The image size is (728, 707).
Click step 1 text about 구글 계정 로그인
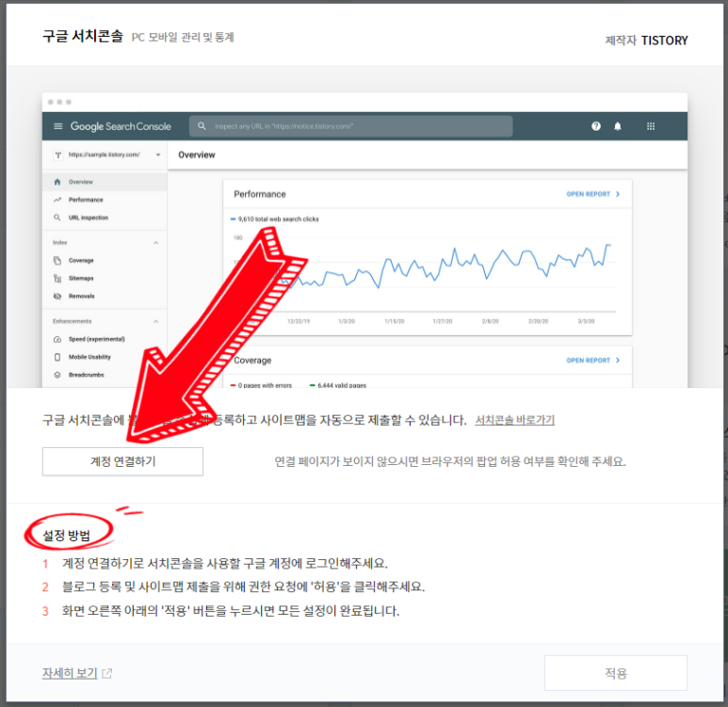coord(225,564)
